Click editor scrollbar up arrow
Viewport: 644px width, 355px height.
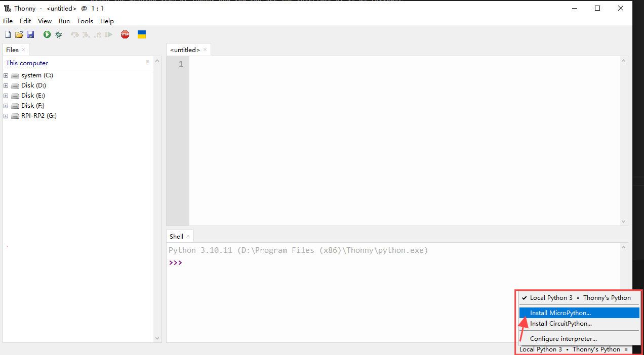tap(624, 61)
